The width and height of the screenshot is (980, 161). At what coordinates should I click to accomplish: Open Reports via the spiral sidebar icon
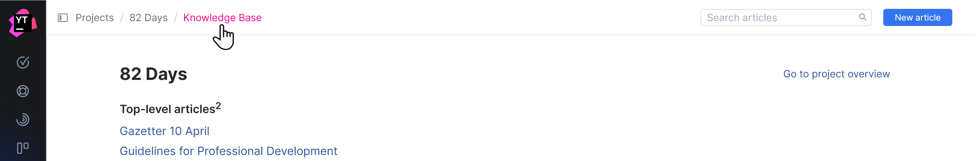(23, 120)
